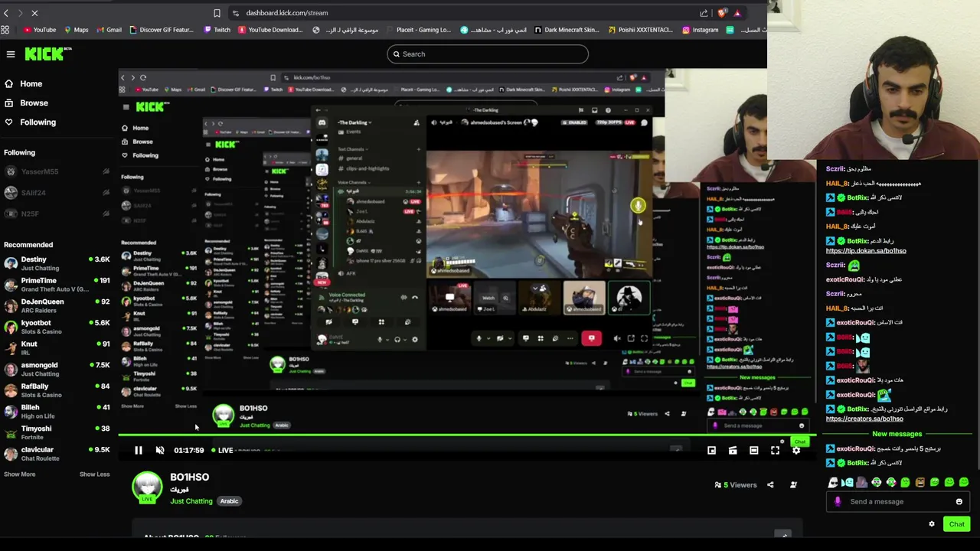Open recommended channel Destiny

[57, 263]
